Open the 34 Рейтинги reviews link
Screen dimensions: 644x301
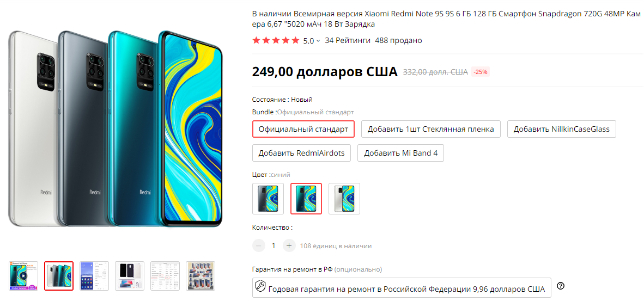(348, 40)
